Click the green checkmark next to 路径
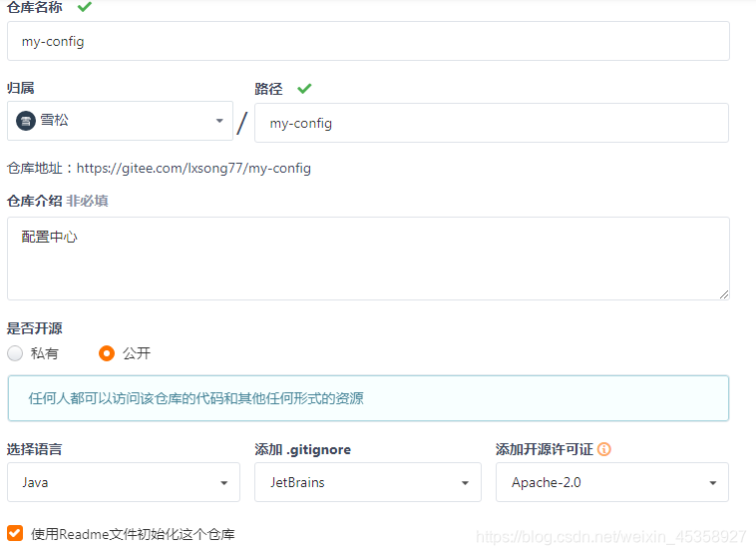The image size is (756, 555). [x=304, y=88]
